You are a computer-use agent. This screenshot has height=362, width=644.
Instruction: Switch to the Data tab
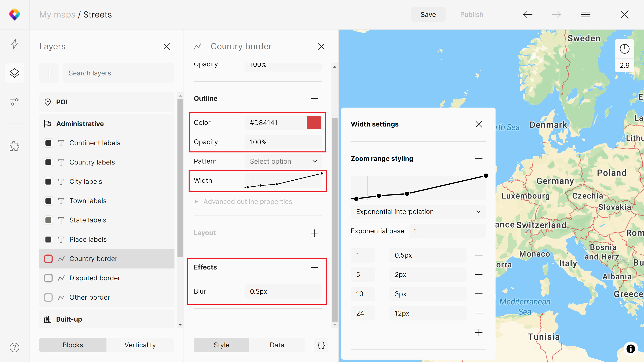(x=277, y=345)
